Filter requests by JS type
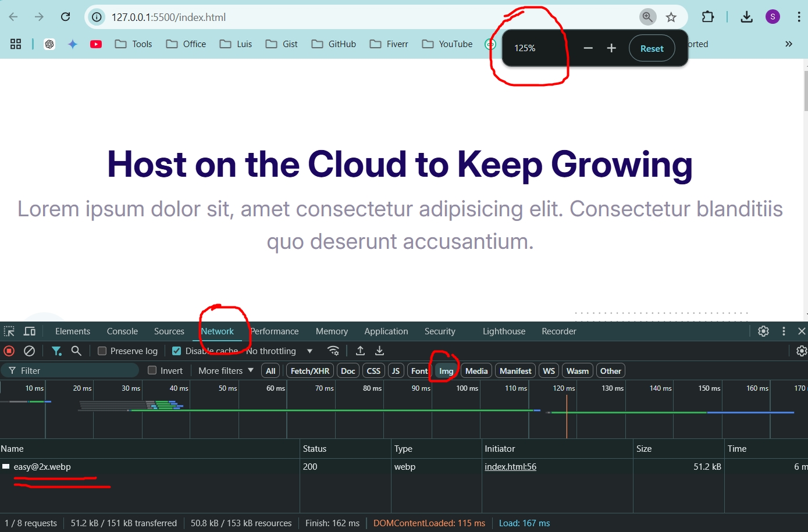This screenshot has height=532, width=808. pyautogui.click(x=396, y=371)
